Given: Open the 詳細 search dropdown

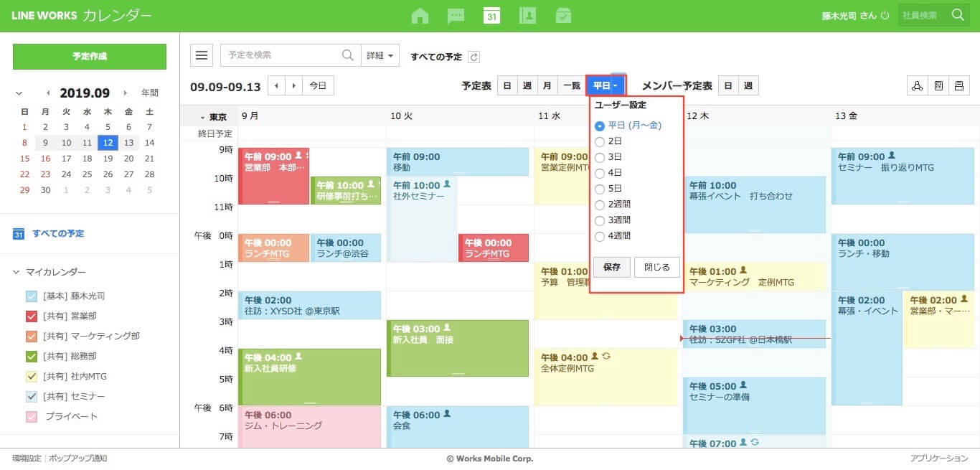Looking at the screenshot, I should pos(380,55).
